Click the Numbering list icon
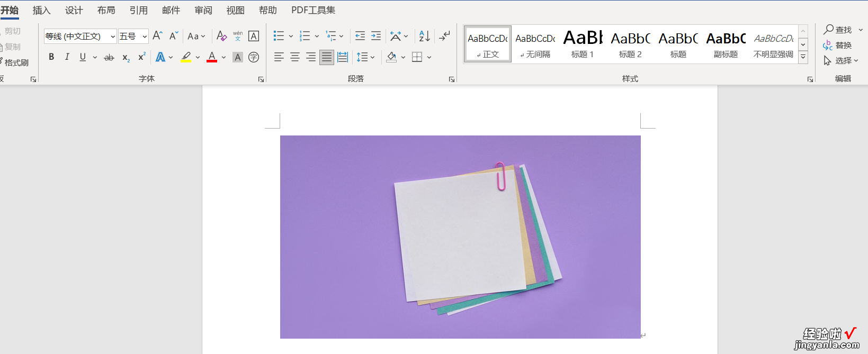 (x=305, y=36)
